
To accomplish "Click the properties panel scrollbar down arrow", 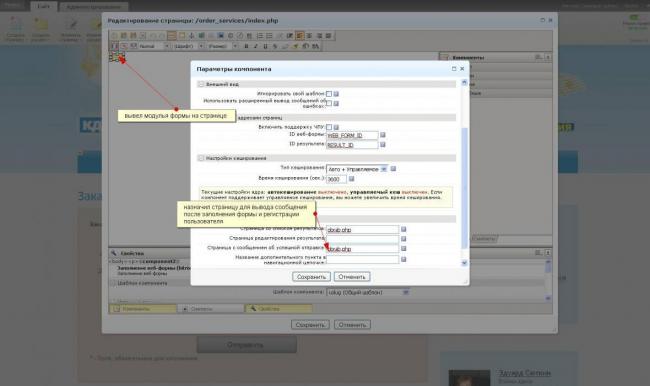I will 548,298.
